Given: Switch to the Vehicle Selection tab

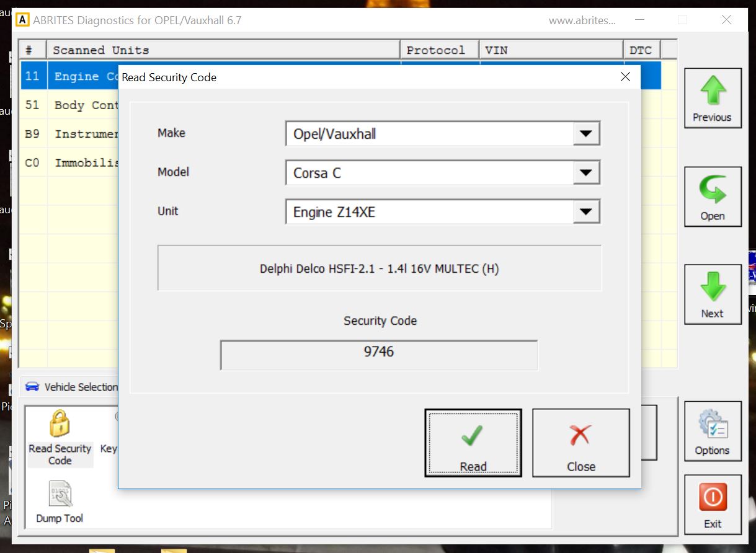Looking at the screenshot, I should (71, 387).
